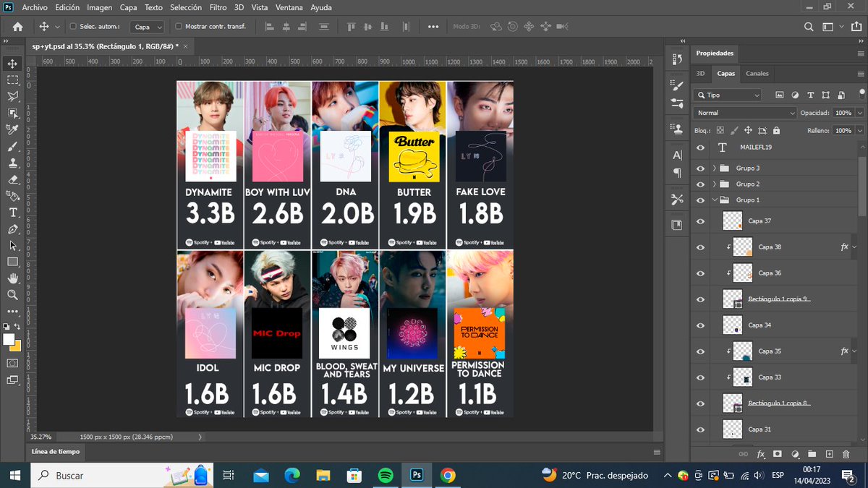Open the Filtro menu
Image resolution: width=868 pixels, height=488 pixels.
[x=218, y=7]
